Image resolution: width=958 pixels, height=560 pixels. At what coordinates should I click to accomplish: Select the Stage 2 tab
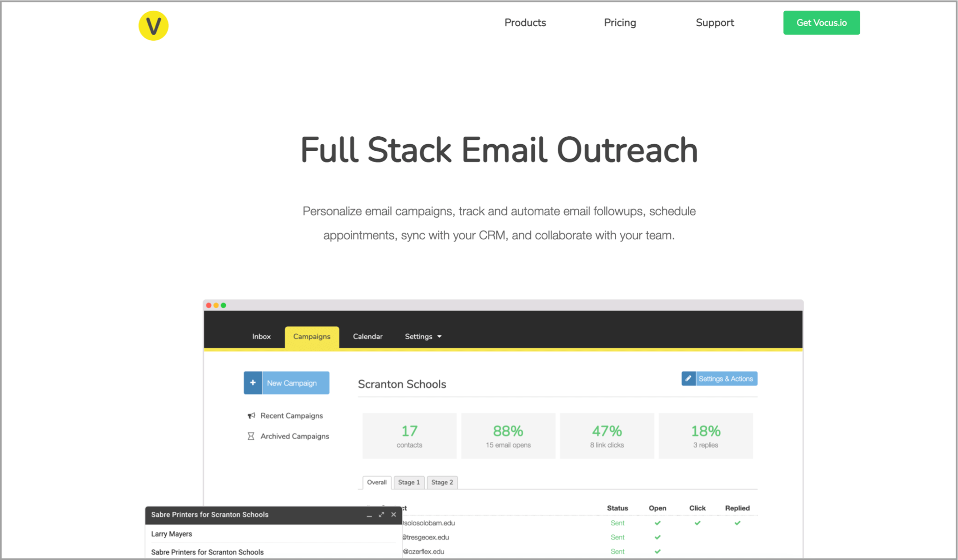tap(442, 482)
